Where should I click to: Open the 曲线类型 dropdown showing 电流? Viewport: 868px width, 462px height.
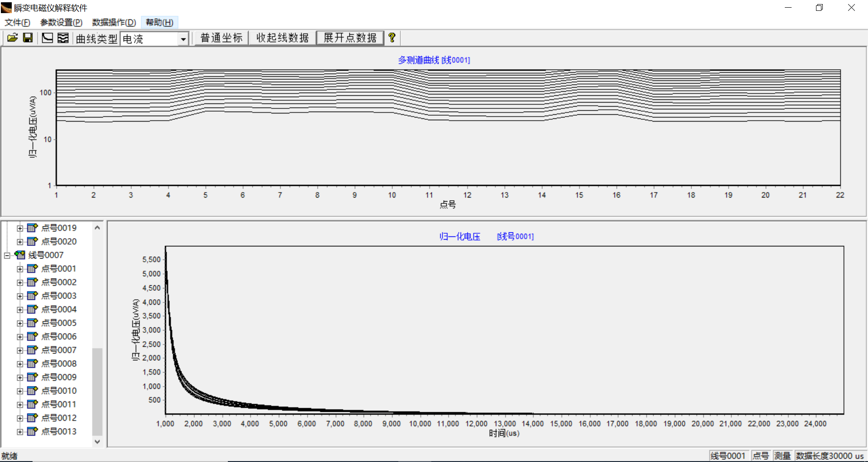183,39
